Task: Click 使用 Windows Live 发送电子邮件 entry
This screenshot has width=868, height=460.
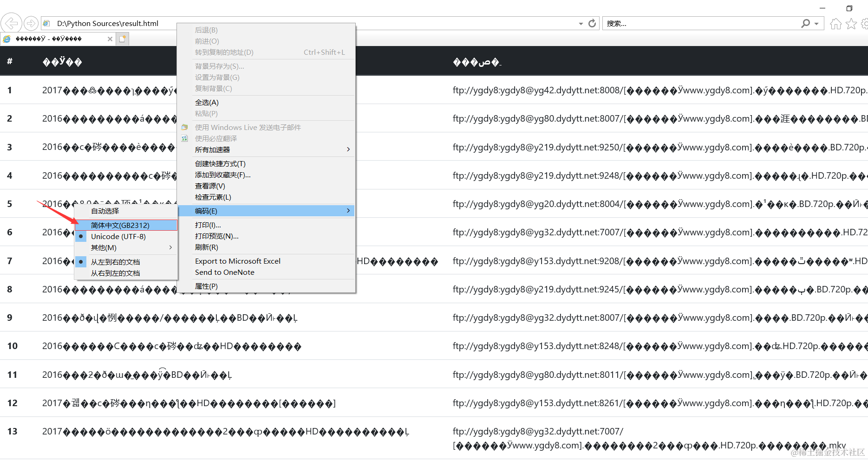Action: 266,127
